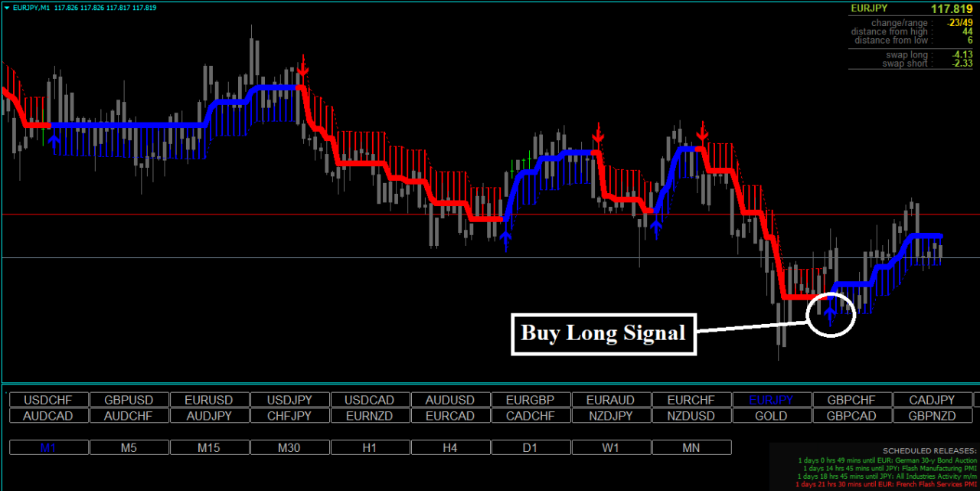980x491 pixels.
Task: Select the active M1 timeframe button
Action: (49, 447)
